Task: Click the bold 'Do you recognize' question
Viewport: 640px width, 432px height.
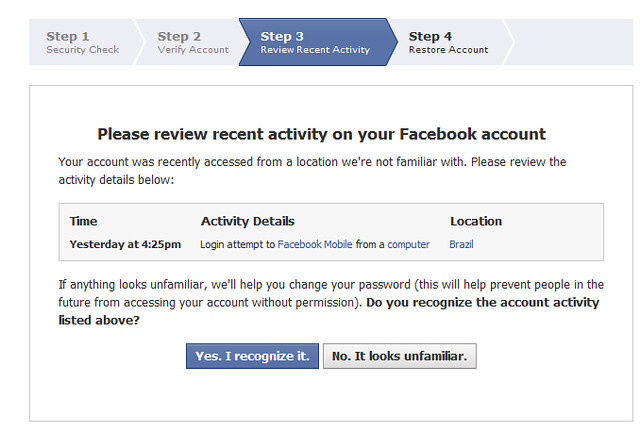Action: coord(482,302)
